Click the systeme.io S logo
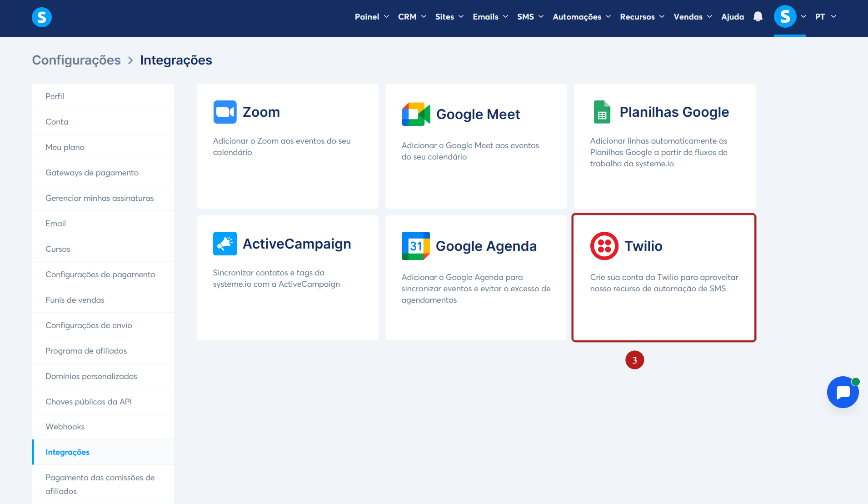The width and height of the screenshot is (868, 504). [x=42, y=17]
